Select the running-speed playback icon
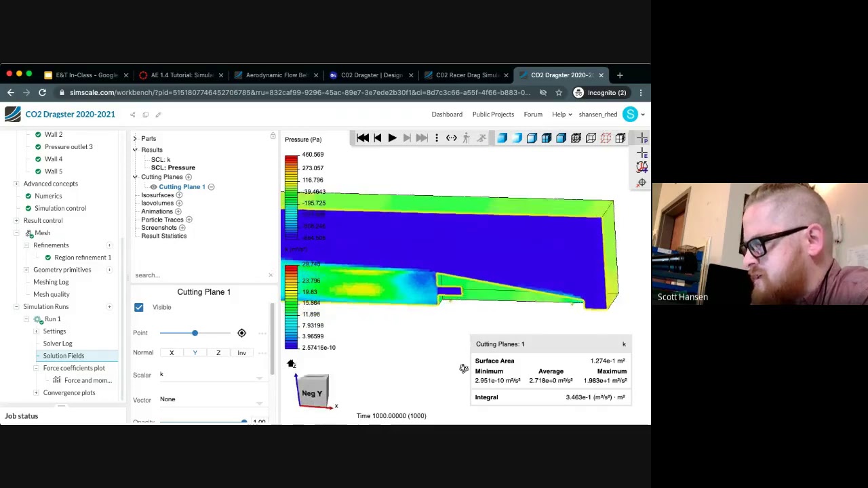The width and height of the screenshot is (868, 488). click(481, 138)
